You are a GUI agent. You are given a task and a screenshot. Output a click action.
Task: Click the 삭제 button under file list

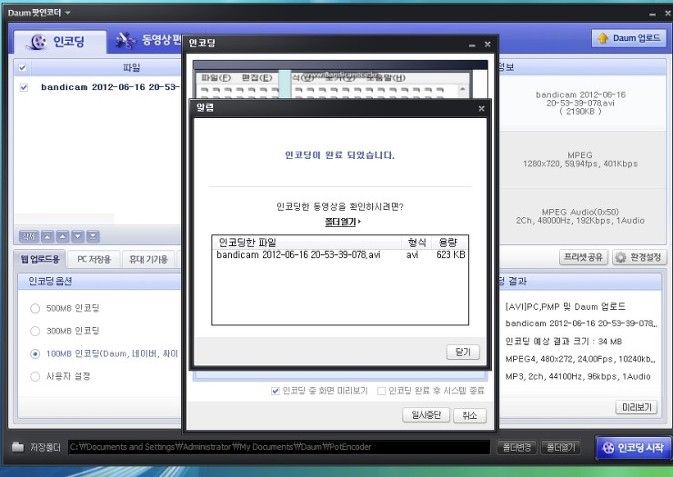pyautogui.click(x=29, y=236)
